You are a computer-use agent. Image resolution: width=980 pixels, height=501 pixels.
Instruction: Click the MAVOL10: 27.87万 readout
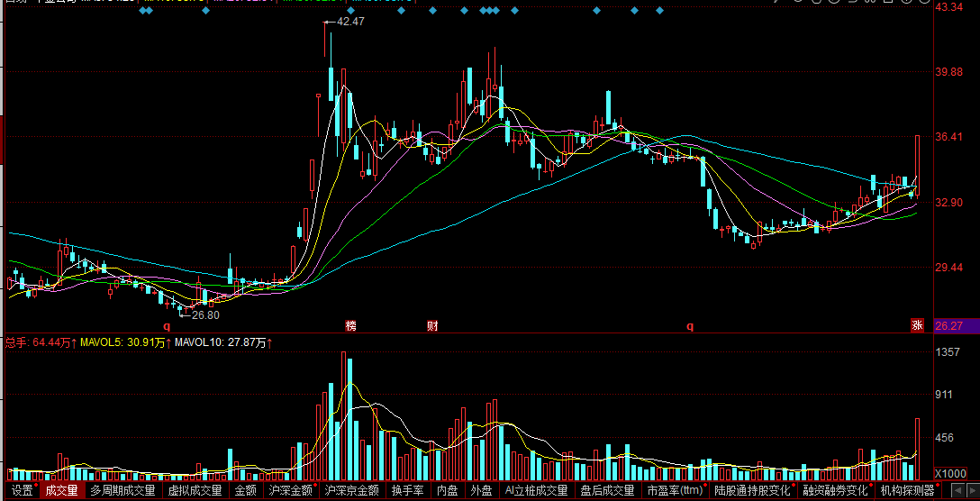225,342
